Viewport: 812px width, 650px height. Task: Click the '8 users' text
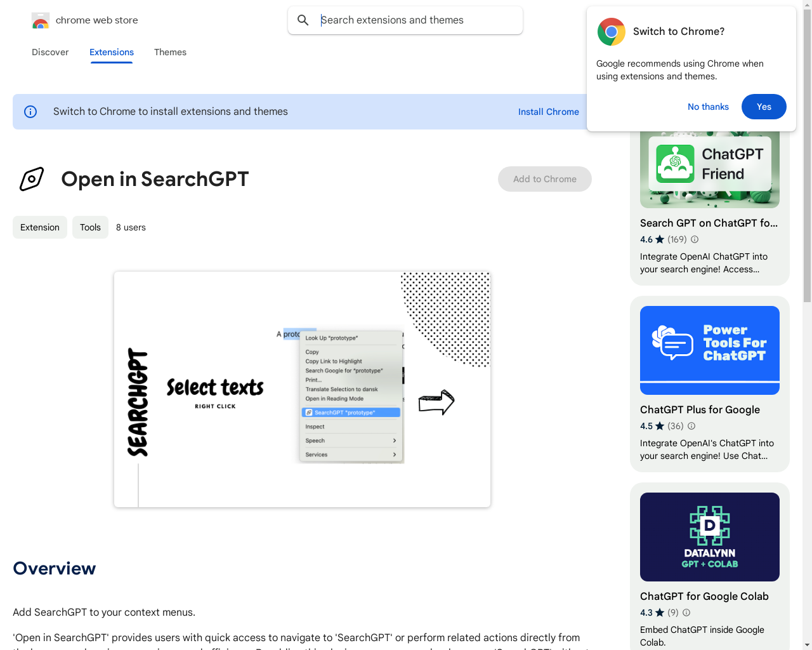tap(131, 227)
